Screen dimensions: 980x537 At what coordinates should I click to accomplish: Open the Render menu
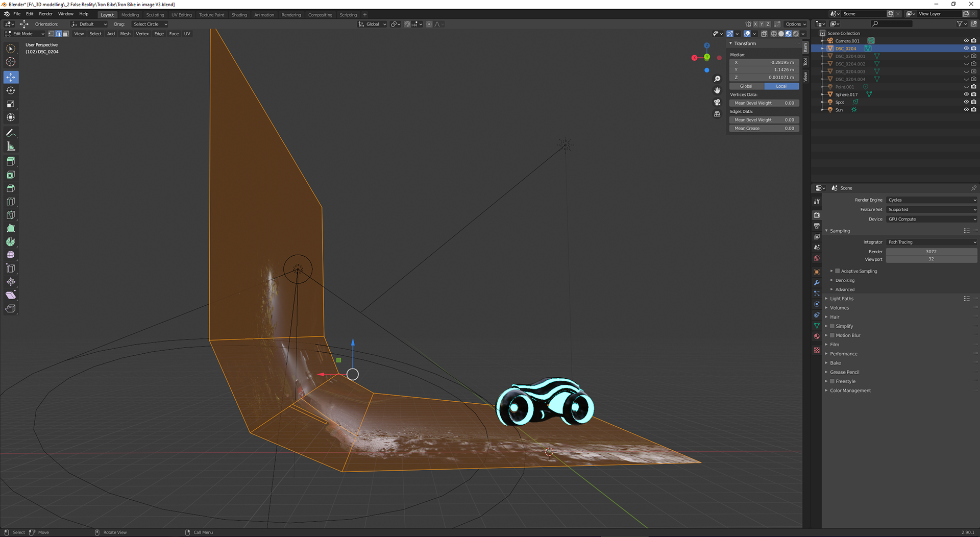click(45, 14)
